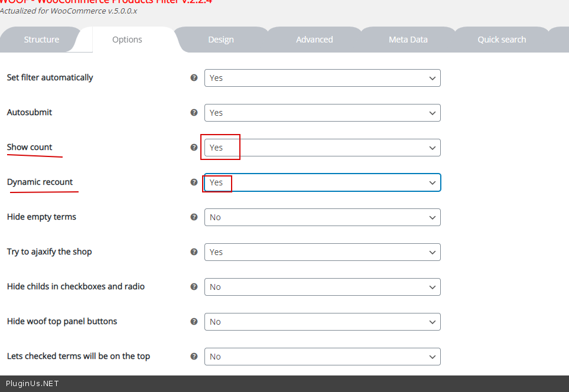
Task: Click the Dynamic recount help icon
Action: [194, 182]
